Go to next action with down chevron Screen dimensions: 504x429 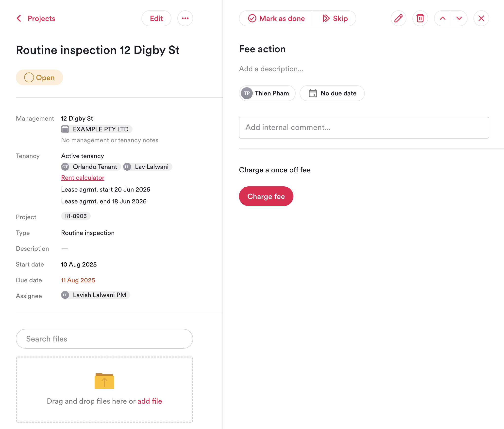point(459,18)
